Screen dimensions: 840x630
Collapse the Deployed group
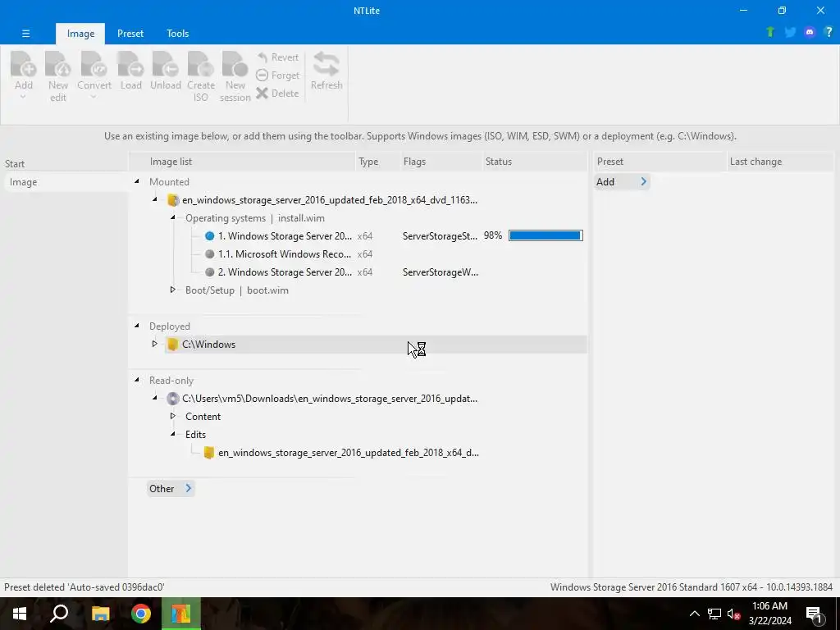[137, 326]
